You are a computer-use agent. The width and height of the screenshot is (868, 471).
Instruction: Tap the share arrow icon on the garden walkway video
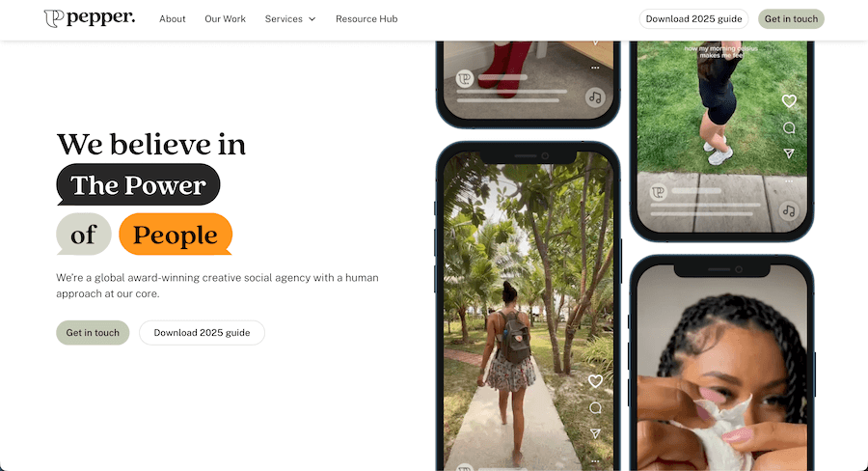pos(595,433)
